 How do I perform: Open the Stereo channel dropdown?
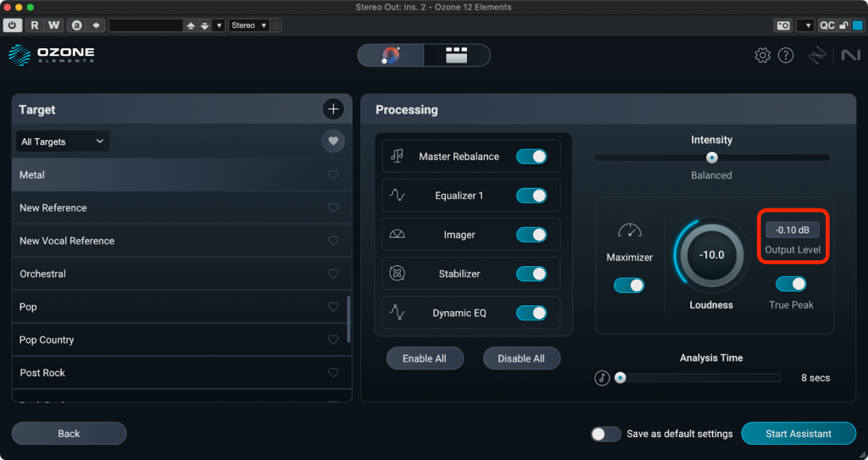point(249,25)
